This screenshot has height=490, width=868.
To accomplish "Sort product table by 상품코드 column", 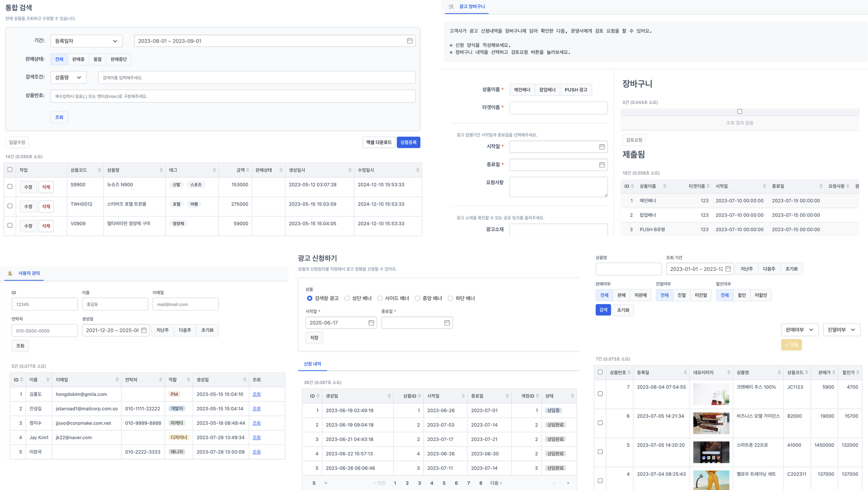I will pos(99,170).
